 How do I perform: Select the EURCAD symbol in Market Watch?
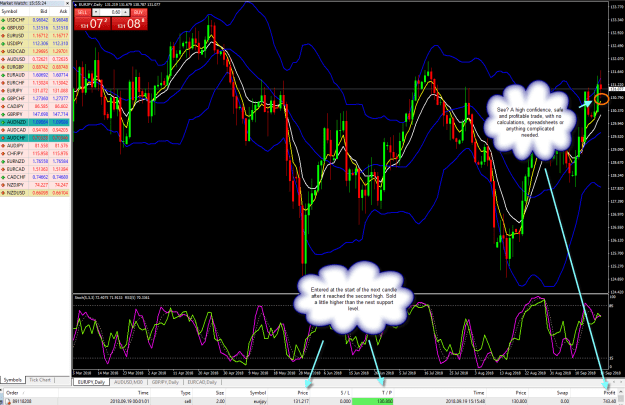tap(16, 169)
